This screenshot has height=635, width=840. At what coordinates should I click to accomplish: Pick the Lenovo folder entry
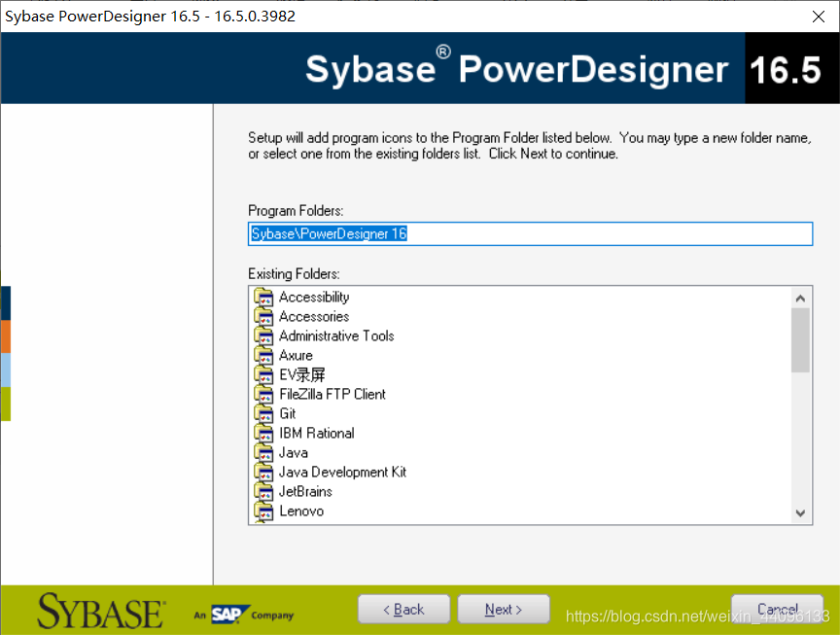pyautogui.click(x=301, y=512)
